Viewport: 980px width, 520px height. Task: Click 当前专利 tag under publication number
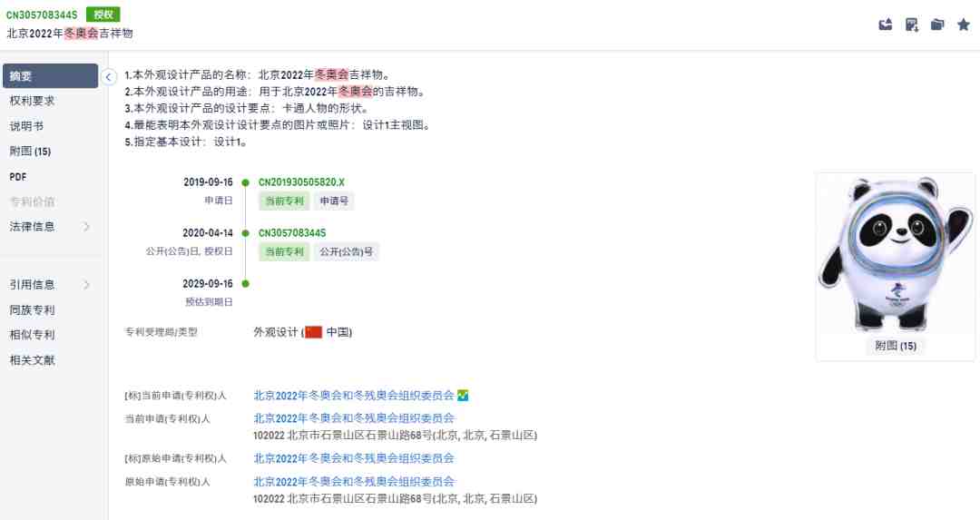pos(284,252)
